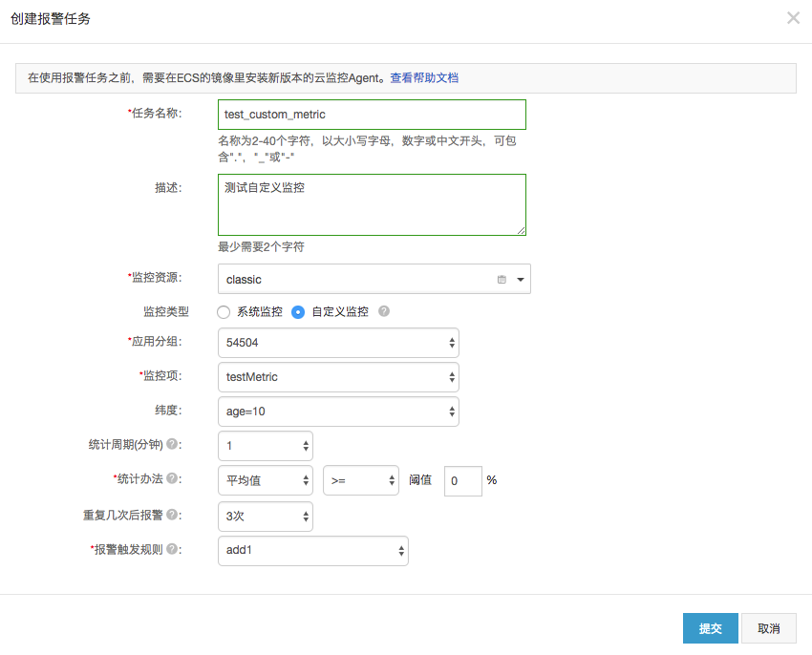Image resolution: width=812 pixels, height=655 pixels.
Task: Open the comparison operator >= dropdown
Action: 361,480
